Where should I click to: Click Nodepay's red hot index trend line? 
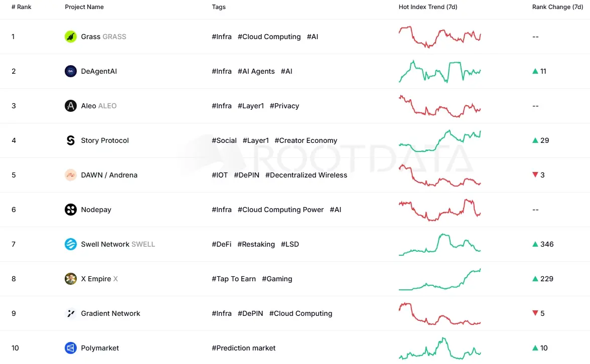point(439,210)
